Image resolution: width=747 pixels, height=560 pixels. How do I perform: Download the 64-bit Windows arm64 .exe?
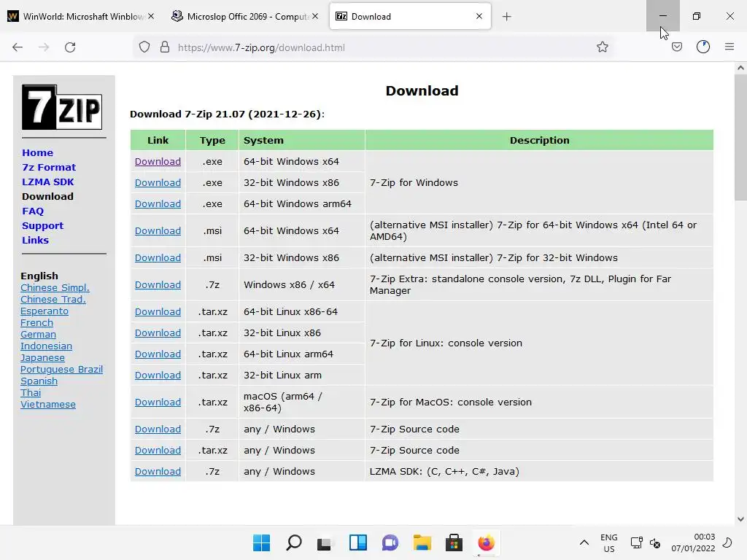click(158, 204)
